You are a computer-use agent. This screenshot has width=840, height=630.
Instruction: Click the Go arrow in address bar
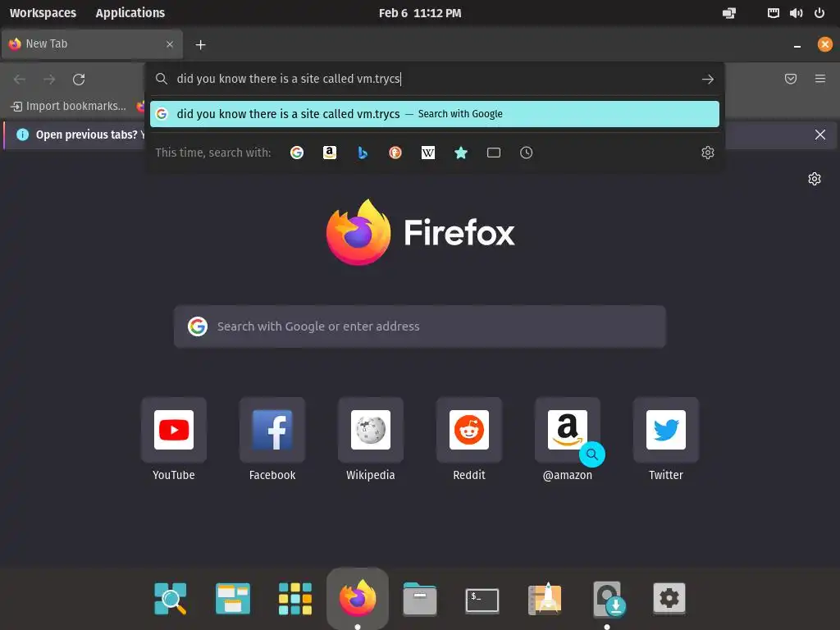[708, 80]
